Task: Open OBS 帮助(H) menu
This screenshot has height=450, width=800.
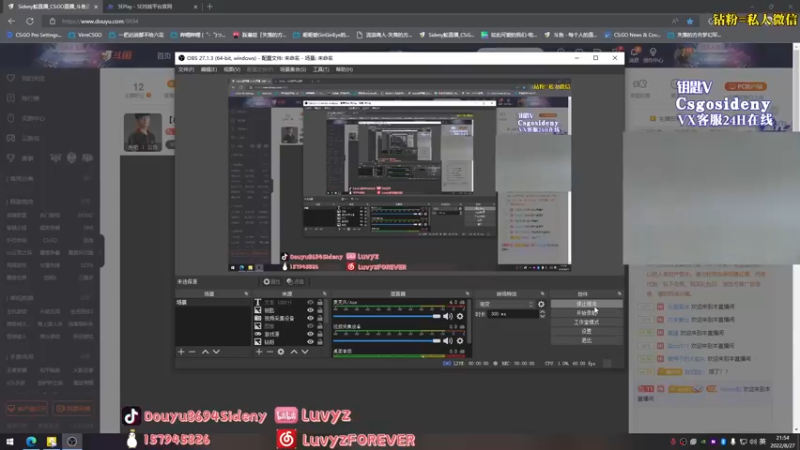Action: [344, 69]
